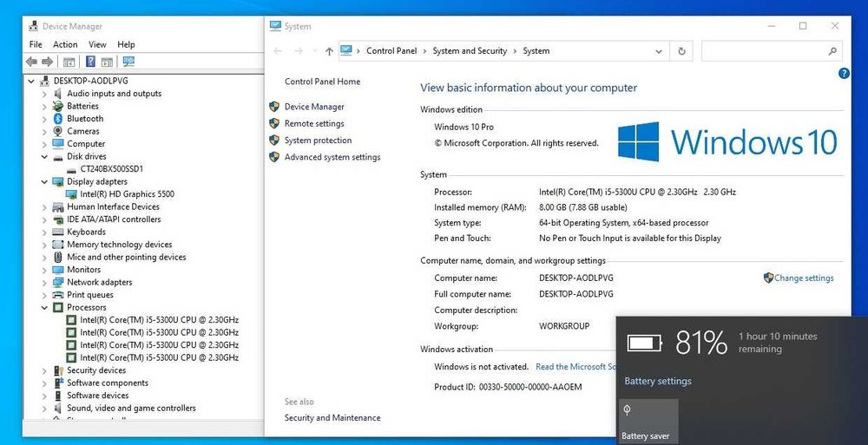Open Advanced system settings link
Screen dimensions: 868x445
tap(332, 157)
